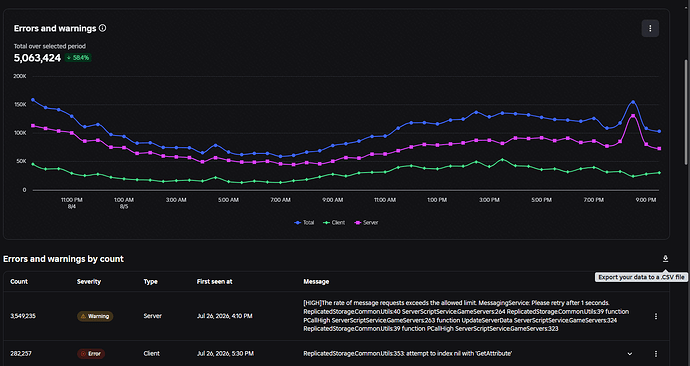Open the three-dot menu for the 3,549,235 warning row
The width and height of the screenshot is (690, 366).
(656, 316)
